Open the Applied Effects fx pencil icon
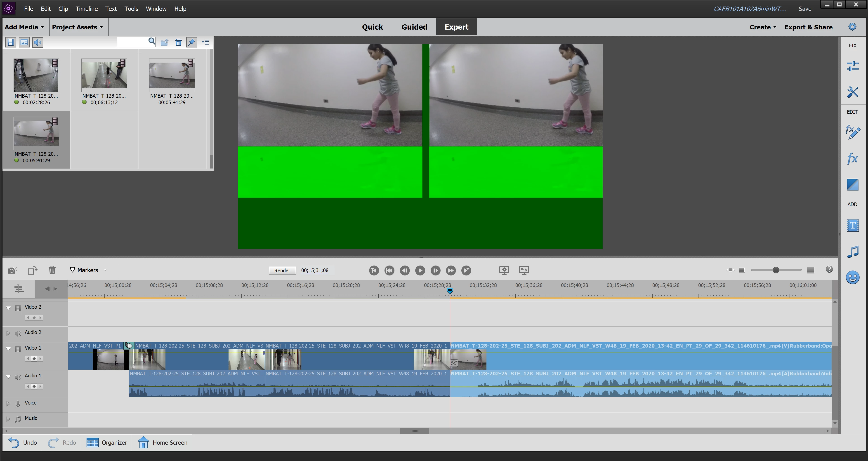 tap(852, 132)
